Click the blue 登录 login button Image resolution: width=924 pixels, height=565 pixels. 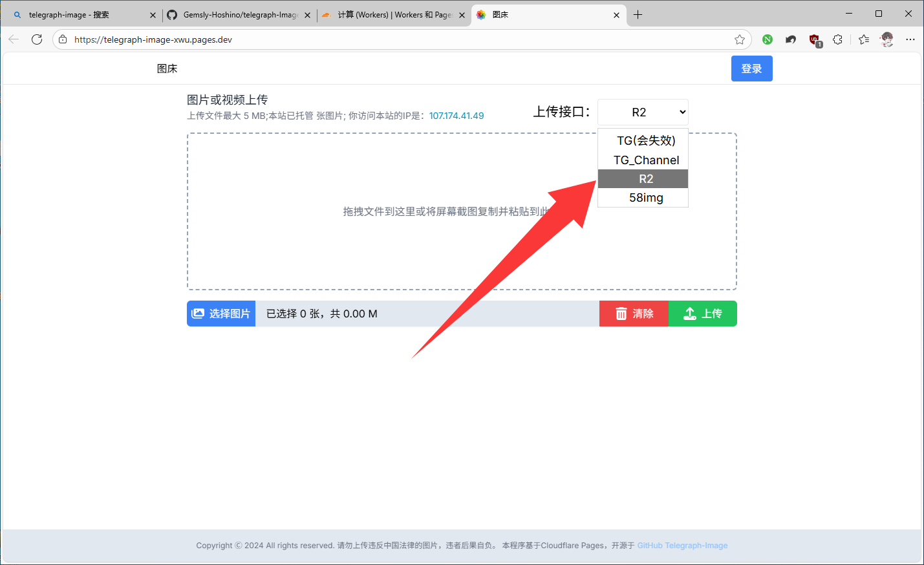pos(751,69)
